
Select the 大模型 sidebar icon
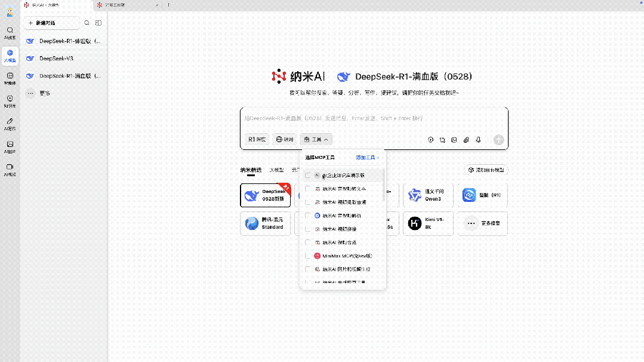[10, 56]
